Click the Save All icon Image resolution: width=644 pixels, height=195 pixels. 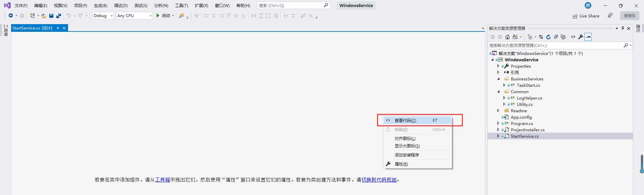pyautogui.click(x=59, y=16)
